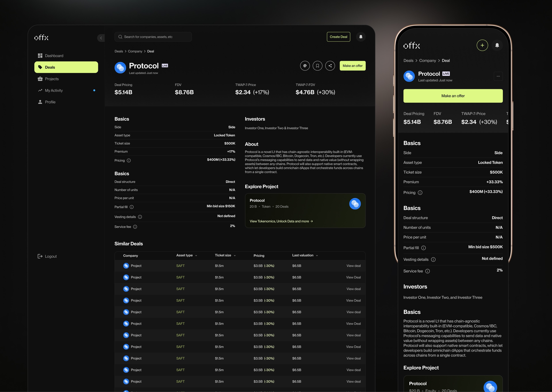
Task: Tap the plus icon on the mobile header
Action: (x=482, y=45)
